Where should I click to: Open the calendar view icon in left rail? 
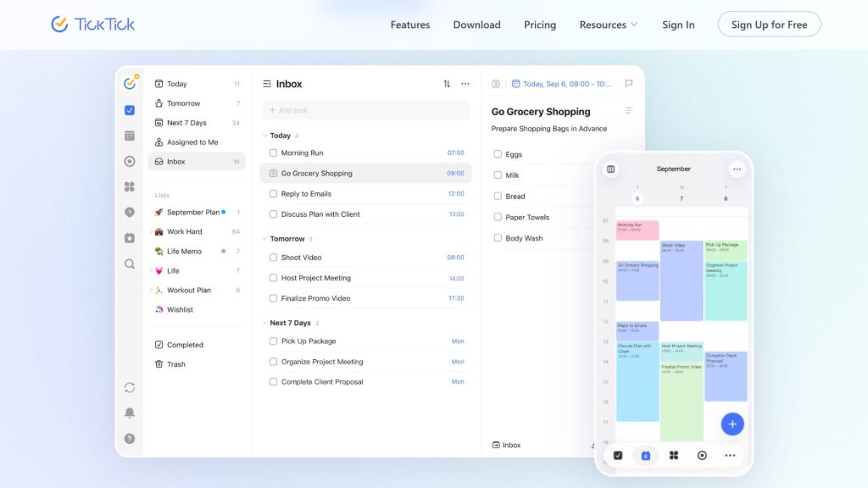(x=130, y=136)
